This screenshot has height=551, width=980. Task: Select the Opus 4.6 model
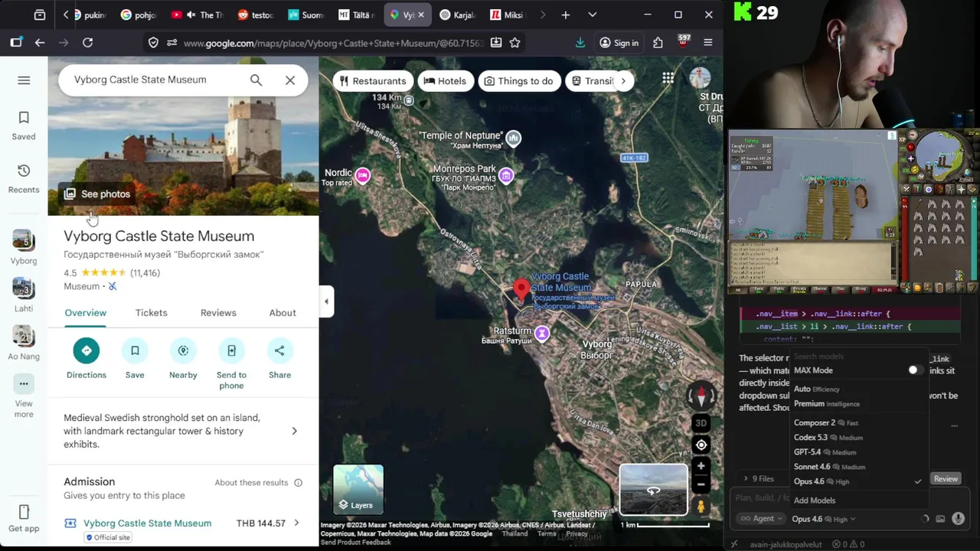tap(857, 481)
